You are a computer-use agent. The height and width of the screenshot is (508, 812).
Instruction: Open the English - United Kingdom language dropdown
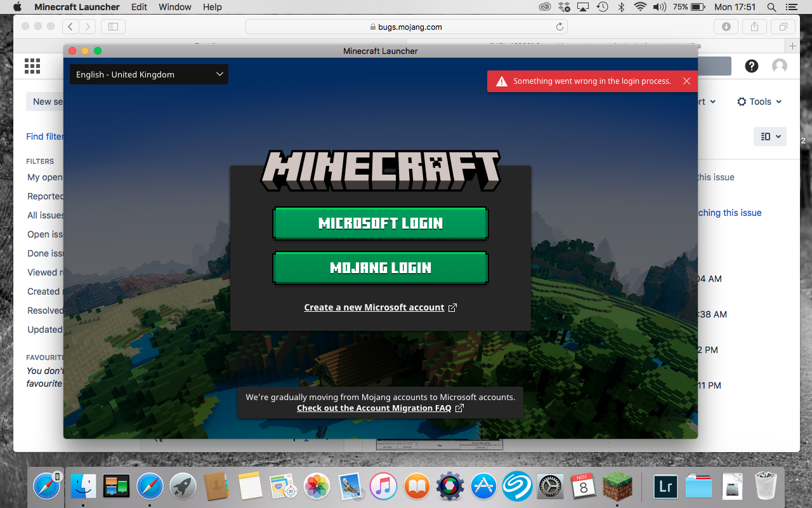coord(149,74)
